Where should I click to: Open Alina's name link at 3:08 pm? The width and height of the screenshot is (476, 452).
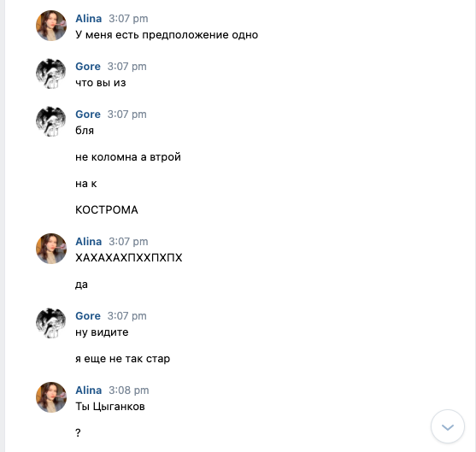click(88, 390)
